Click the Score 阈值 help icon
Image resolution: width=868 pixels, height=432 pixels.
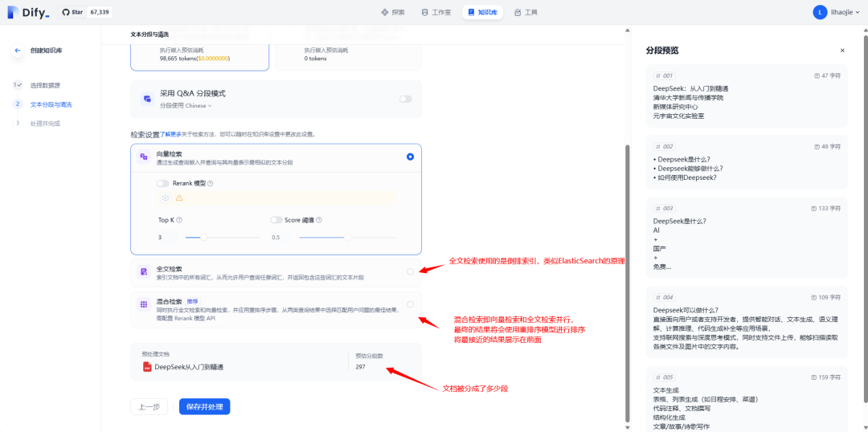(x=319, y=219)
